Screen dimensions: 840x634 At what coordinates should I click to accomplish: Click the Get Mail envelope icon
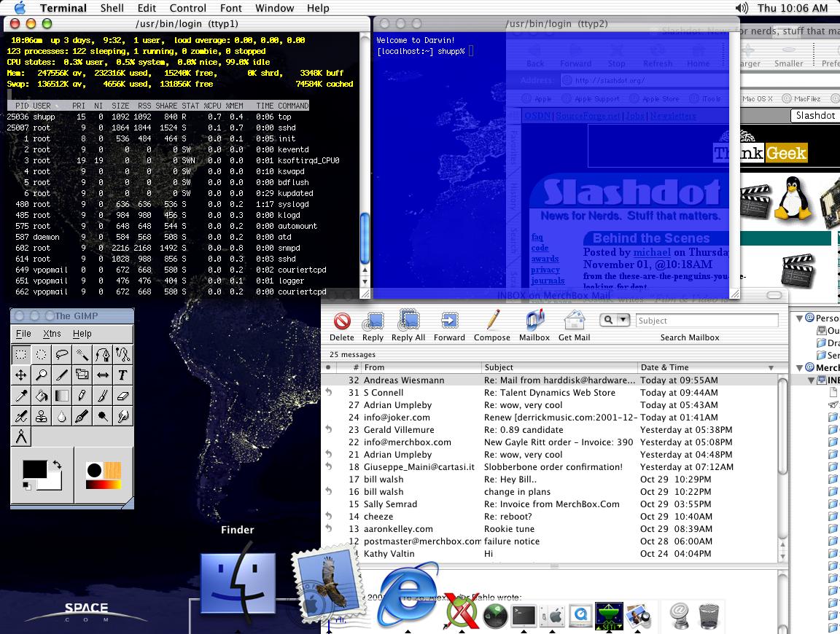pos(574,320)
